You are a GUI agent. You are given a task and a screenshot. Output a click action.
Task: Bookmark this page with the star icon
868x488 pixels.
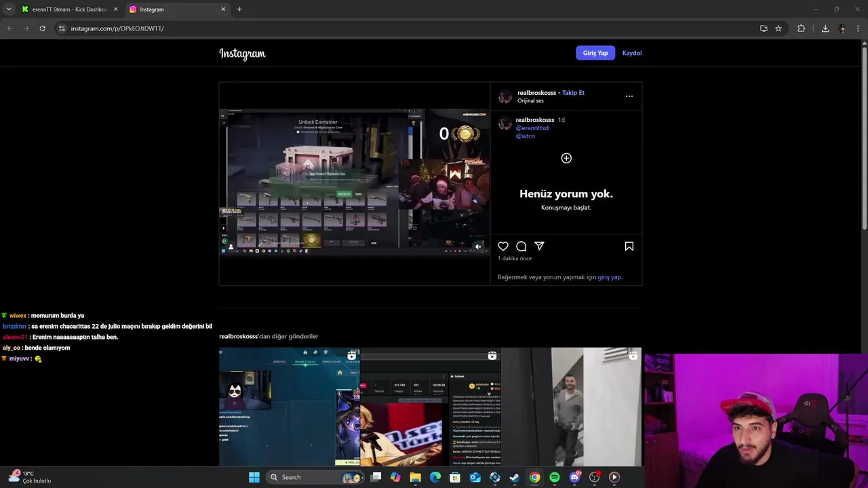tap(778, 28)
